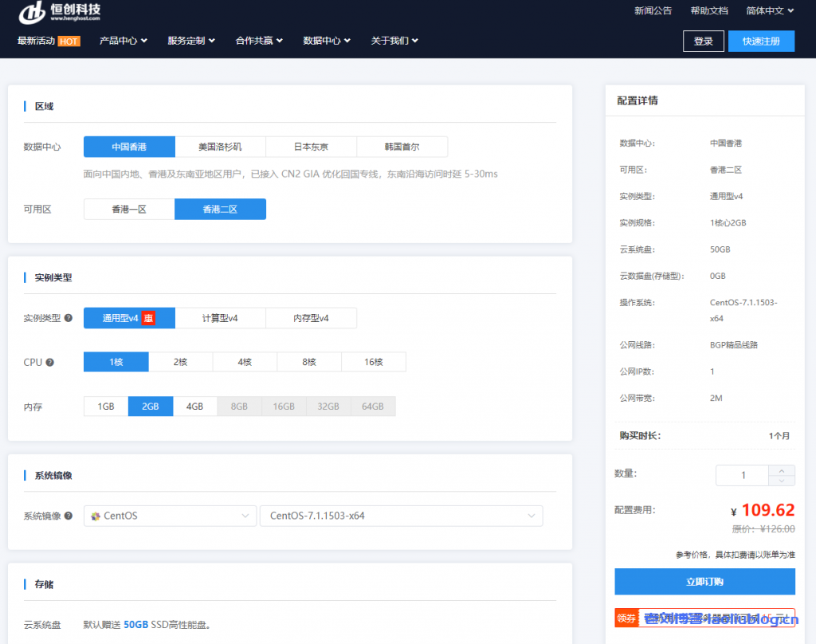Open the 简体中文 language dropdown
This screenshot has width=816, height=644.
pyautogui.click(x=767, y=10)
